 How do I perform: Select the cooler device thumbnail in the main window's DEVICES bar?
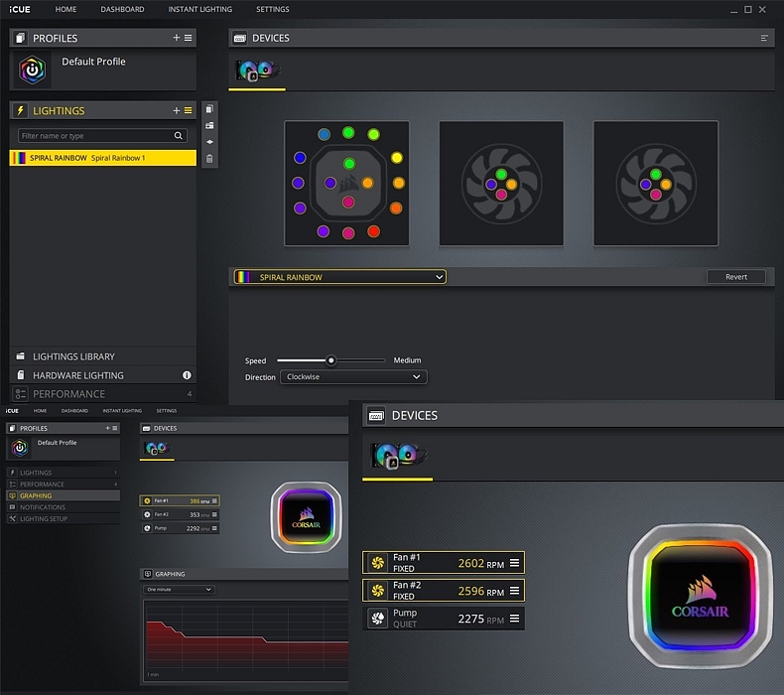(257, 70)
